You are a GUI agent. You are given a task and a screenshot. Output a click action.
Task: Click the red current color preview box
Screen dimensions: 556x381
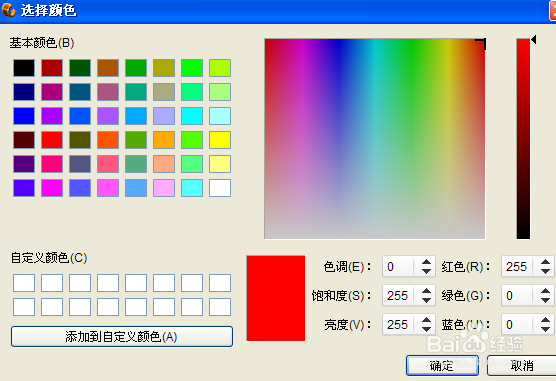[276, 298]
